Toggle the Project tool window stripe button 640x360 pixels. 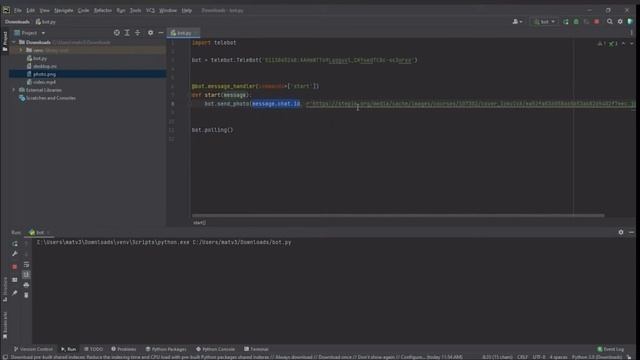click(x=5, y=41)
